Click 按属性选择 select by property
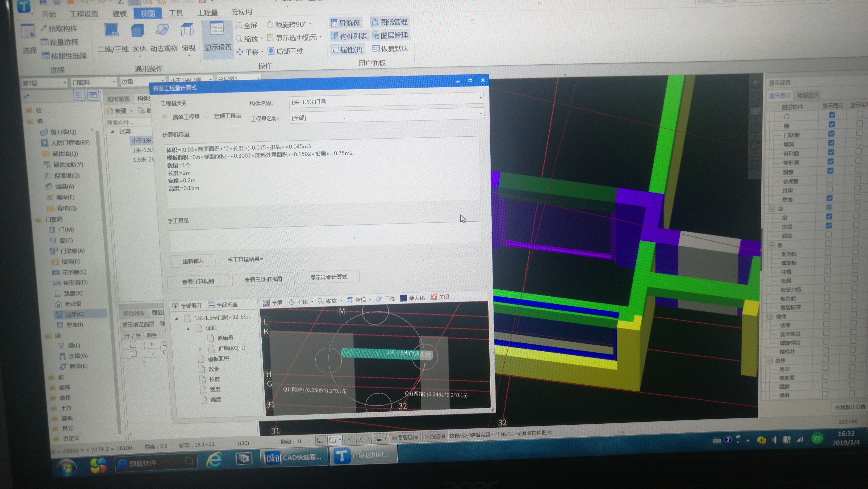The width and height of the screenshot is (868, 489). [x=64, y=56]
